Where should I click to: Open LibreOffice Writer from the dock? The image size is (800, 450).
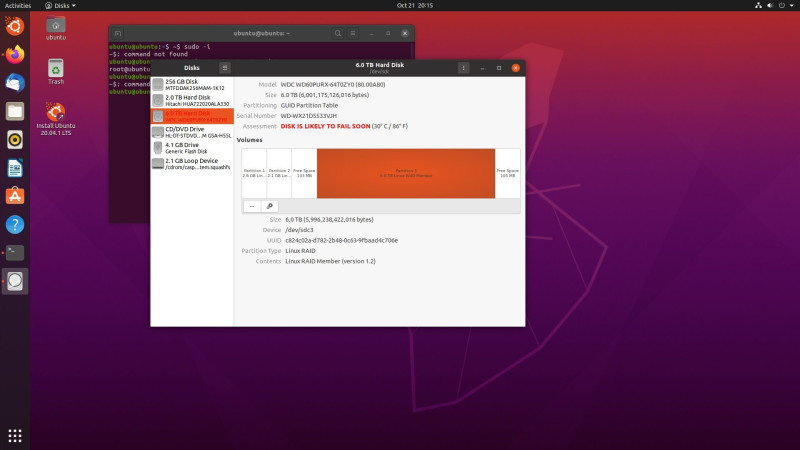point(15,168)
